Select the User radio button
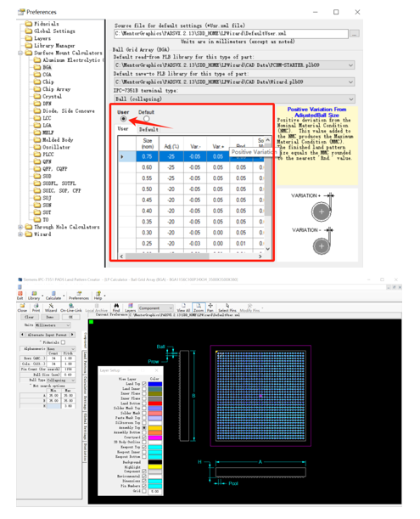Viewport: 420px width, 519px height. [x=123, y=119]
